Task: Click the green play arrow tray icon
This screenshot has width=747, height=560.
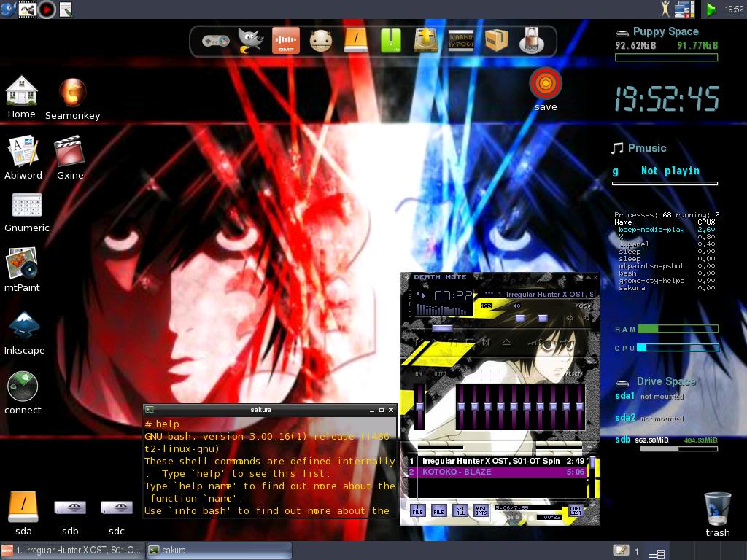Action: (x=711, y=9)
